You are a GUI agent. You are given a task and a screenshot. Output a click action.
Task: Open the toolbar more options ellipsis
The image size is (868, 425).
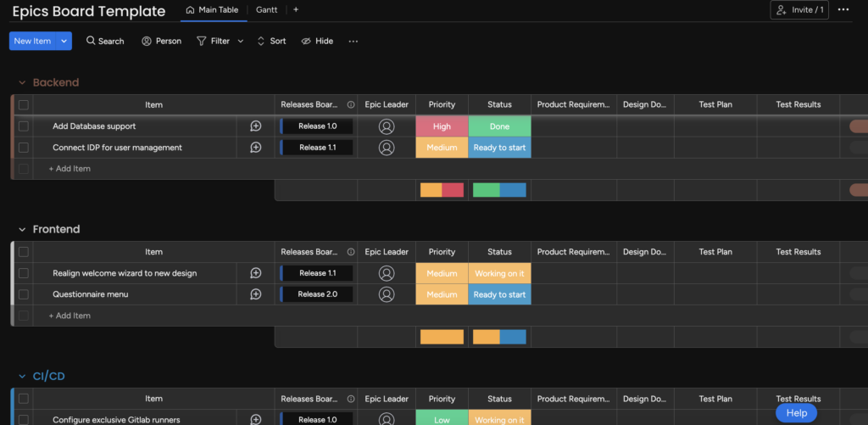pyautogui.click(x=353, y=41)
